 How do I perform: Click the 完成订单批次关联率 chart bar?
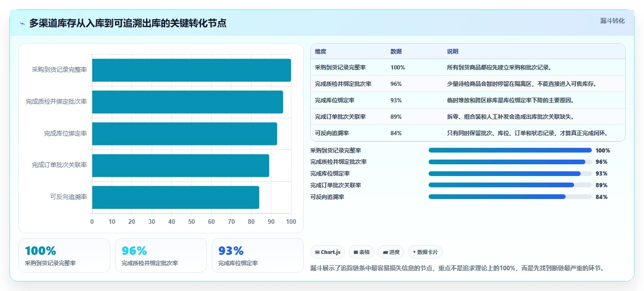point(181,166)
